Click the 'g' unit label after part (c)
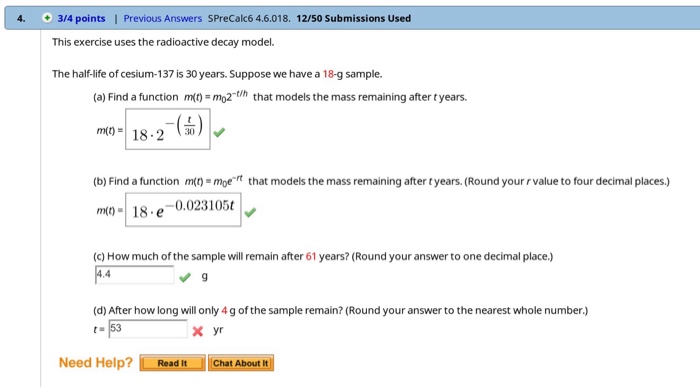Image resolution: width=700 pixels, height=388 pixels. [x=204, y=276]
